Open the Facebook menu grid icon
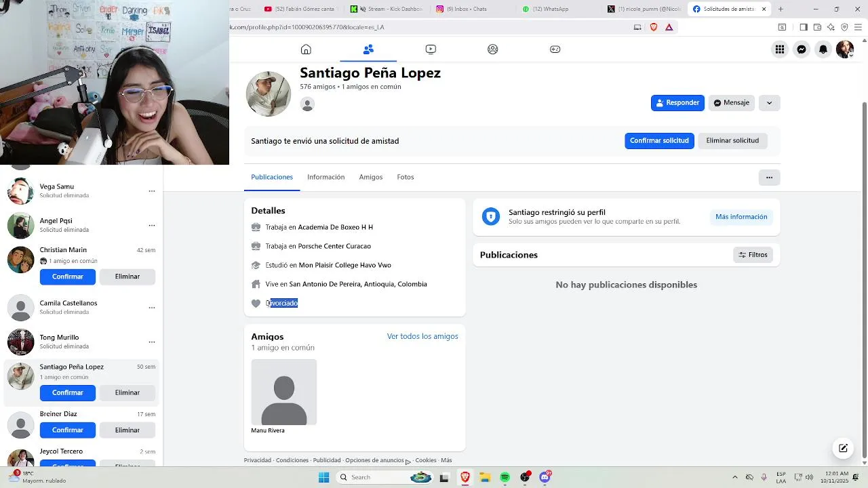The height and width of the screenshot is (488, 868). [780, 49]
